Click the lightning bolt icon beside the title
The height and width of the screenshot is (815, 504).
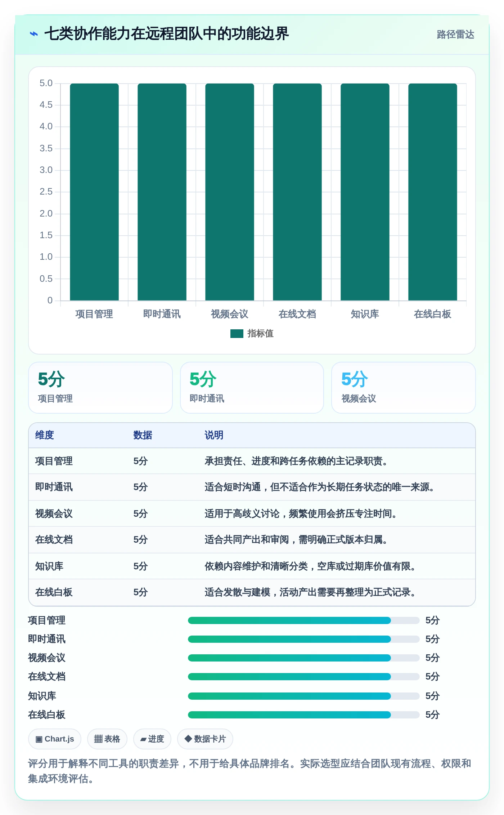[33, 34]
